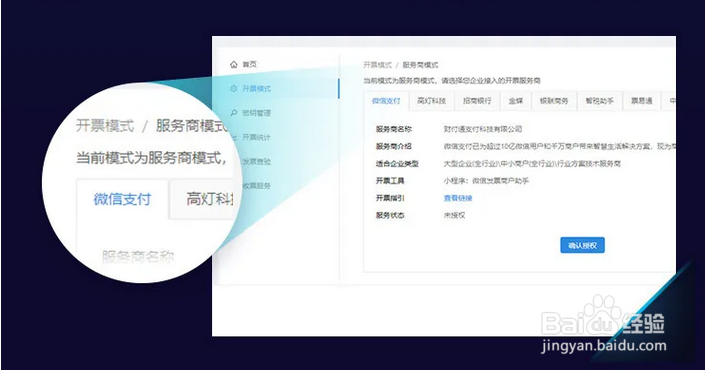This screenshot has width=705, height=370.
Task: Click the key icon beside 密钥管理
Action: click(233, 113)
